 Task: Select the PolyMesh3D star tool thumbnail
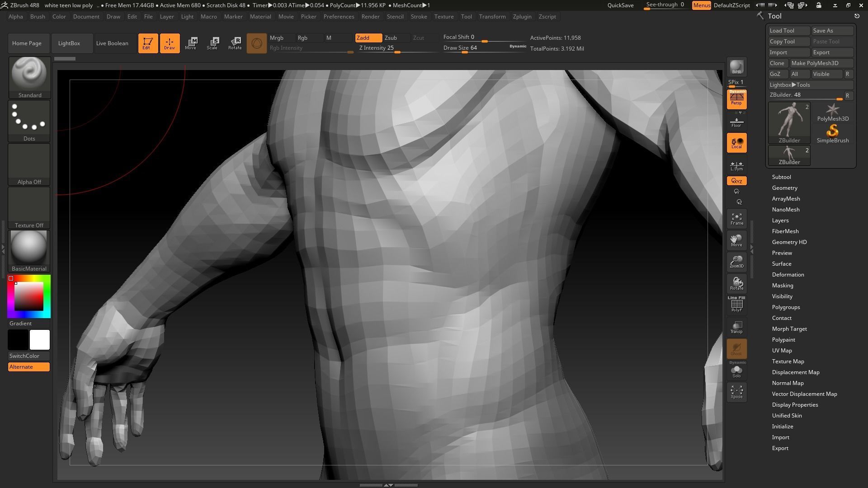tap(832, 112)
